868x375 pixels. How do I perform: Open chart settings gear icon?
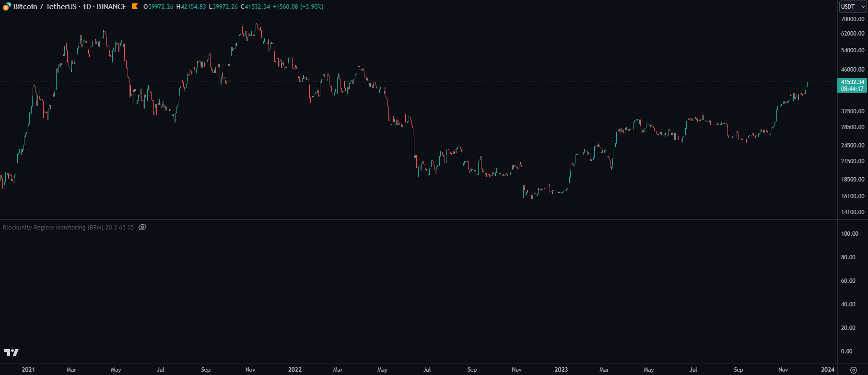coord(853,370)
